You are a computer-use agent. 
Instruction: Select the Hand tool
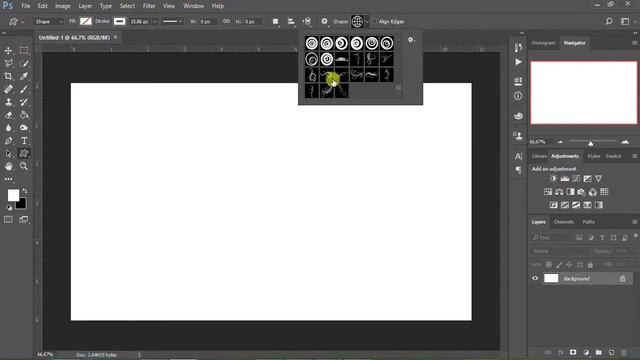coord(8,166)
